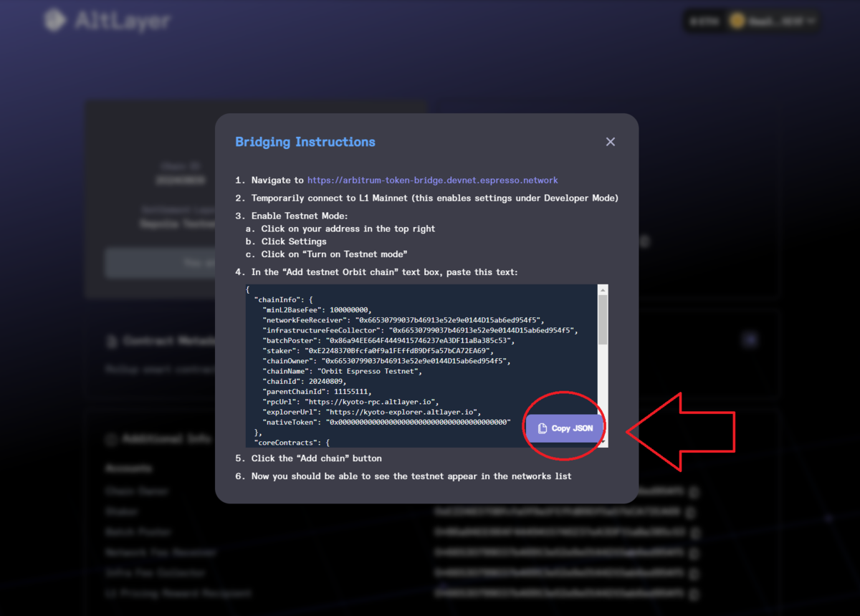This screenshot has width=860, height=616.
Task: Click step 6 networks list text
Action: (x=411, y=476)
